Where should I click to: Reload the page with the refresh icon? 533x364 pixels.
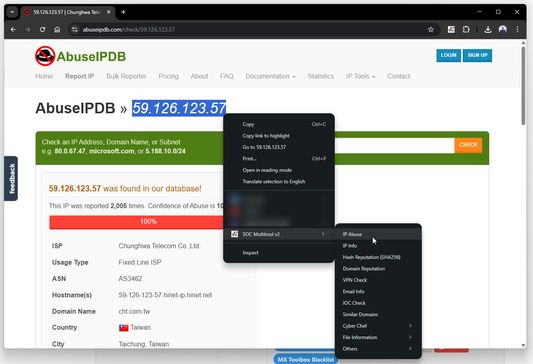(42, 30)
